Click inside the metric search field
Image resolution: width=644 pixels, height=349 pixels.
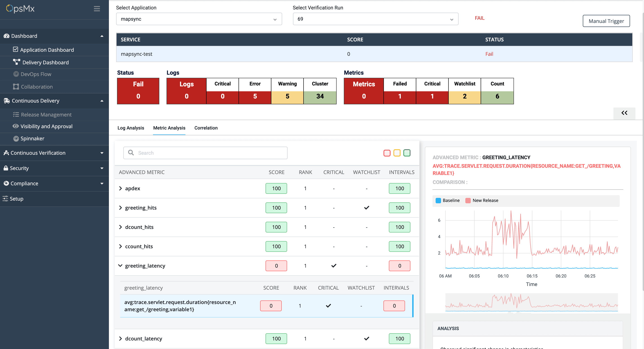tap(205, 153)
